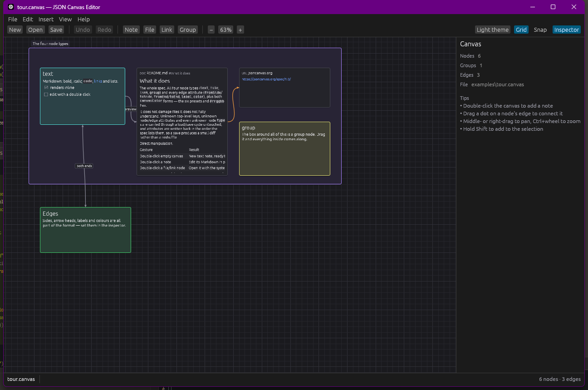Insert a Link node from toolbar
The image size is (588, 390).
pyautogui.click(x=167, y=30)
